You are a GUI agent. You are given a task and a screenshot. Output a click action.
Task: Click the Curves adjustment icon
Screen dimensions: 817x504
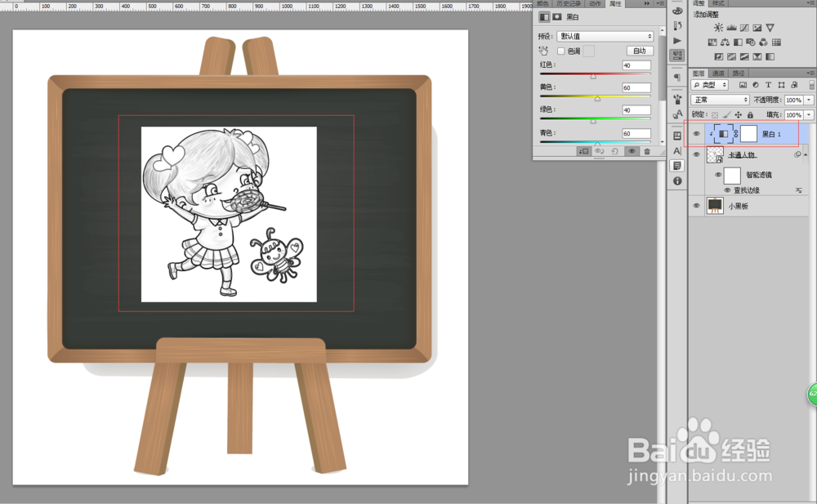pos(744,28)
